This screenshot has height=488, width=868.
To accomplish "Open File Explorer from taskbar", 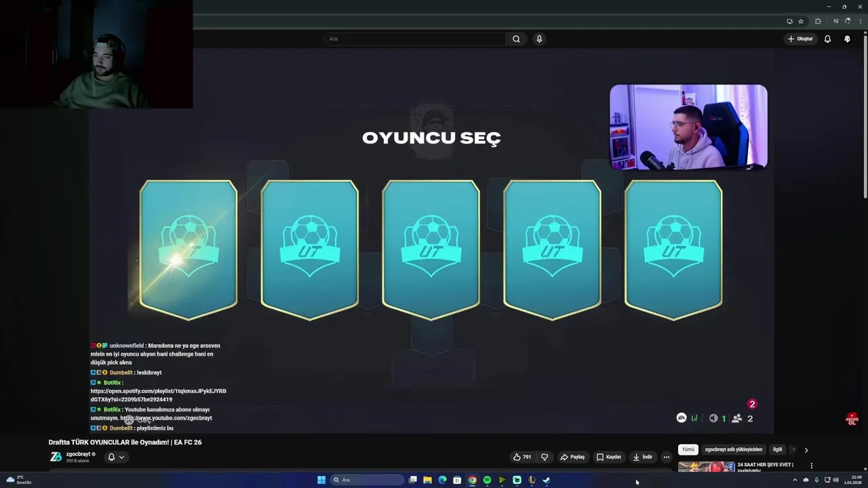I will point(427,480).
